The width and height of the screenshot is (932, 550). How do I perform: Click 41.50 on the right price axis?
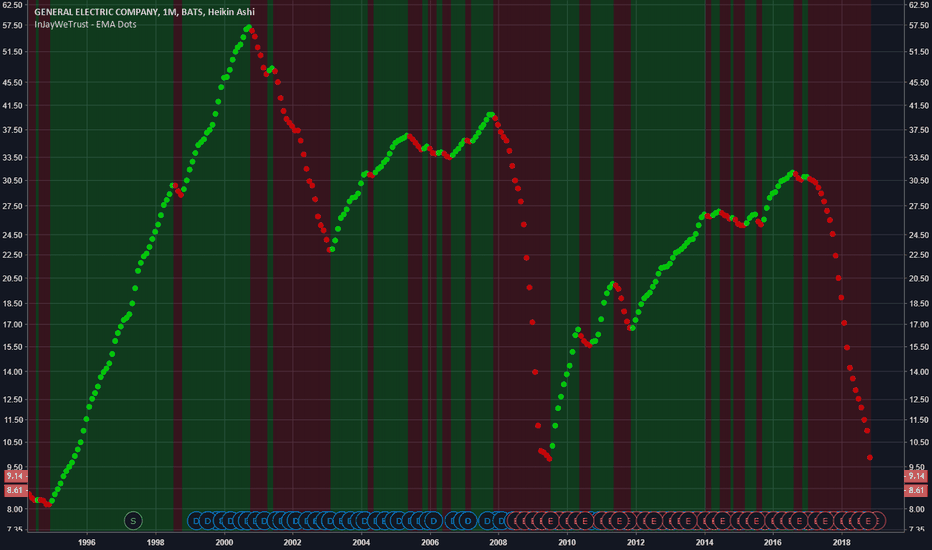coord(919,106)
